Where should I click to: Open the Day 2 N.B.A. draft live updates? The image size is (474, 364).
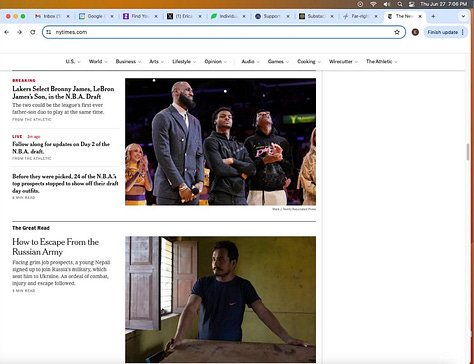[61, 148]
